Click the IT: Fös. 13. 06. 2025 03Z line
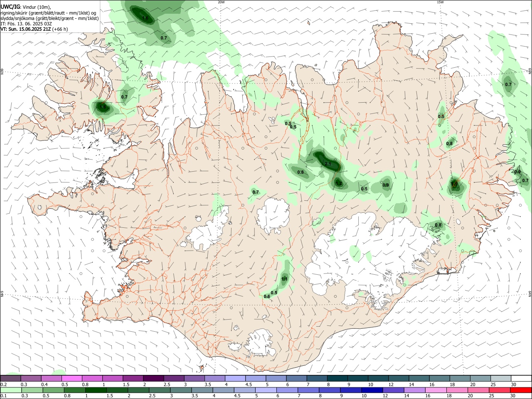 pyautogui.click(x=26, y=24)
